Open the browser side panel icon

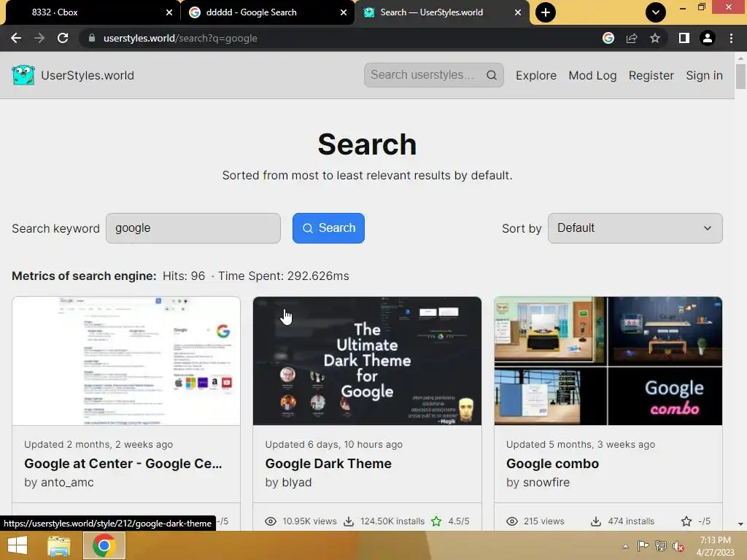[x=684, y=38]
